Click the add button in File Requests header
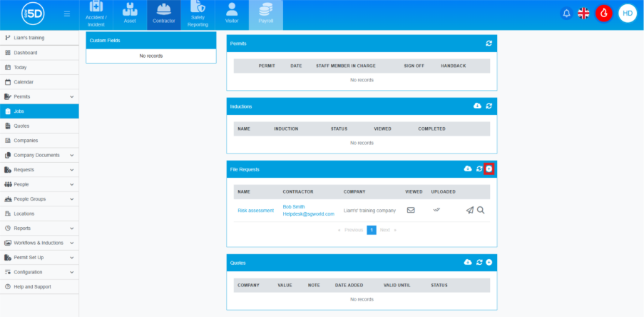Image resolution: width=644 pixels, height=317 pixels. [x=489, y=169]
